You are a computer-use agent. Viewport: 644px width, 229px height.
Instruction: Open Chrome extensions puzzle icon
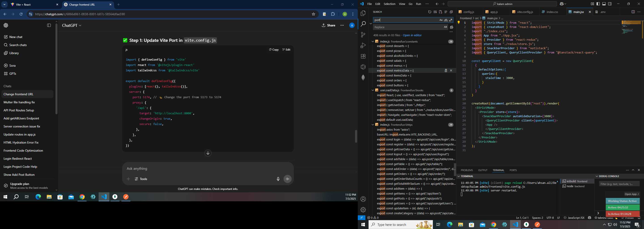tap(333, 14)
